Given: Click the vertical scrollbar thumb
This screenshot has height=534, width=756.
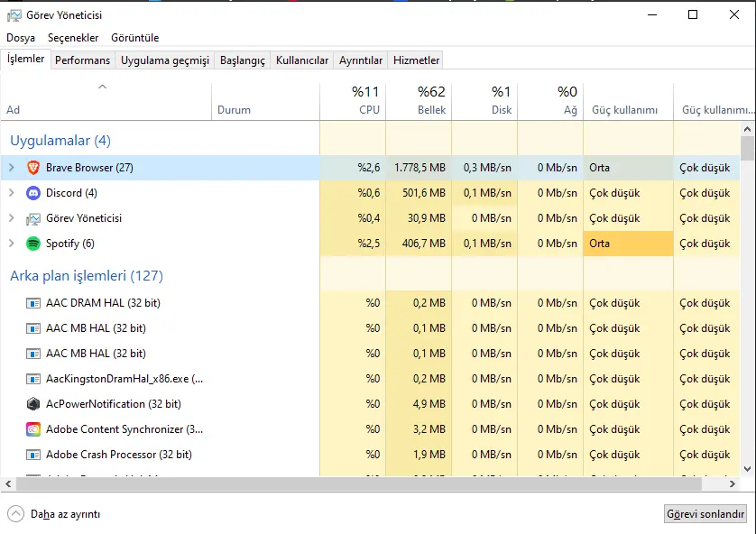Looking at the screenshot, I should point(747,148).
